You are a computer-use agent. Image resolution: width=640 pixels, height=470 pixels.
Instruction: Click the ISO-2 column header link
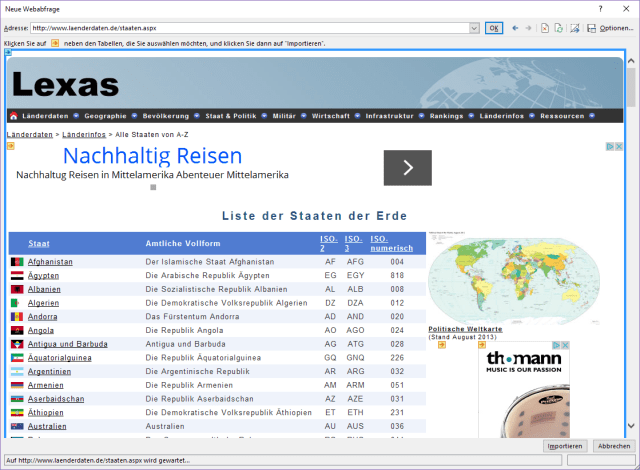pyautogui.click(x=329, y=244)
